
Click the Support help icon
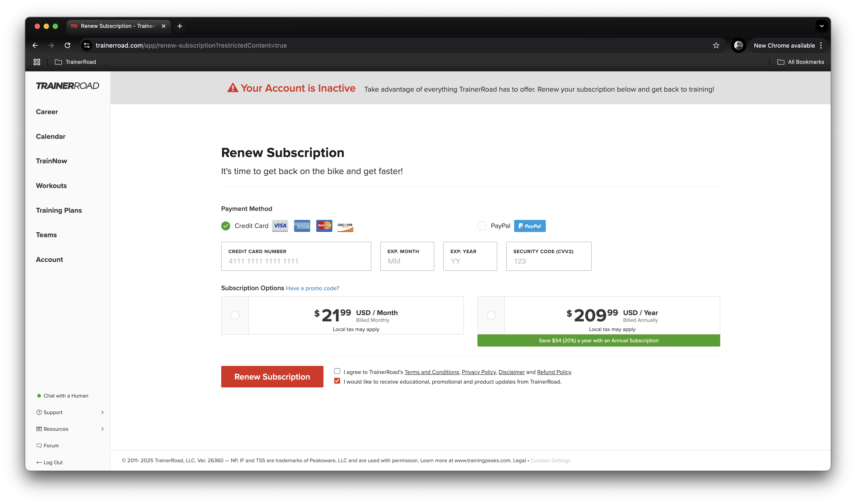point(39,412)
